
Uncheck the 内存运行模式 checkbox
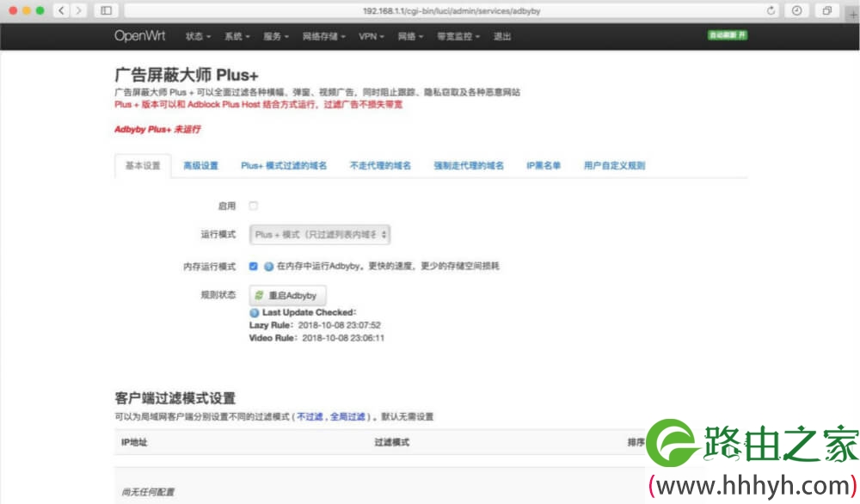pos(253,266)
